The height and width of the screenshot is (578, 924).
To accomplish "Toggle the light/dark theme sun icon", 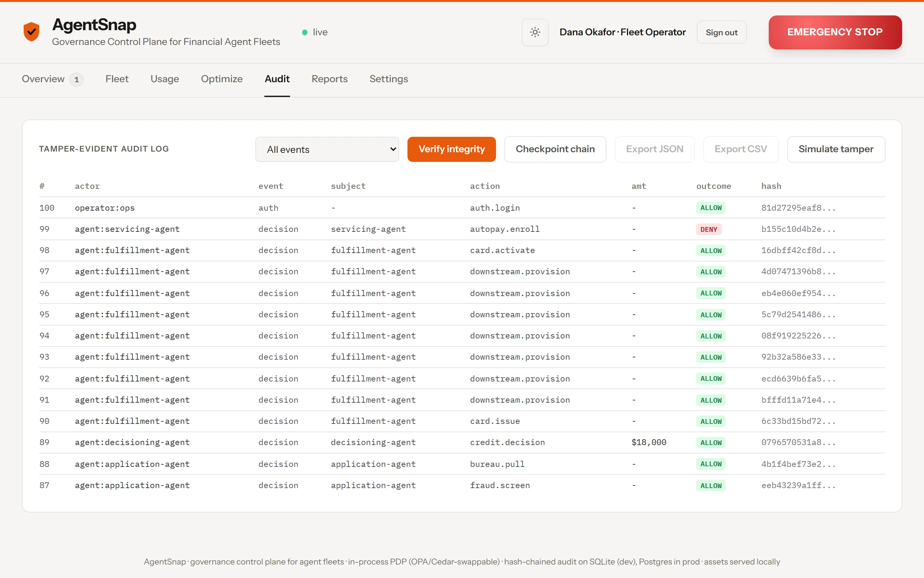I will (x=535, y=32).
